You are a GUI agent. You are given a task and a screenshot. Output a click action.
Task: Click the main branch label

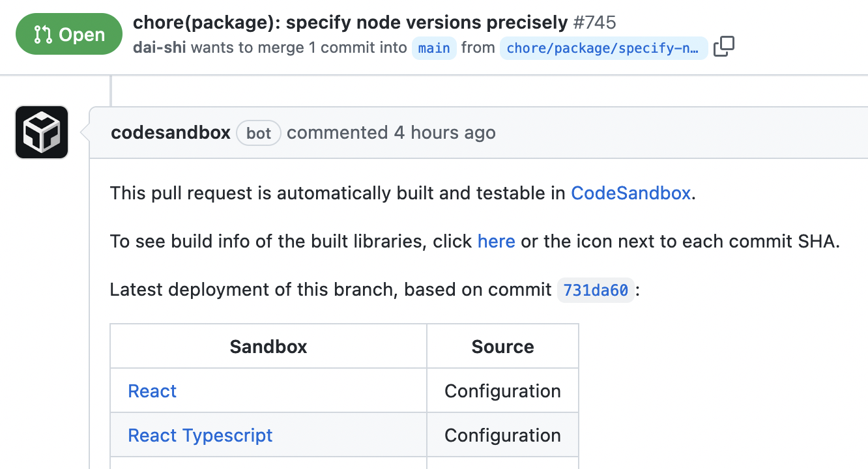433,48
